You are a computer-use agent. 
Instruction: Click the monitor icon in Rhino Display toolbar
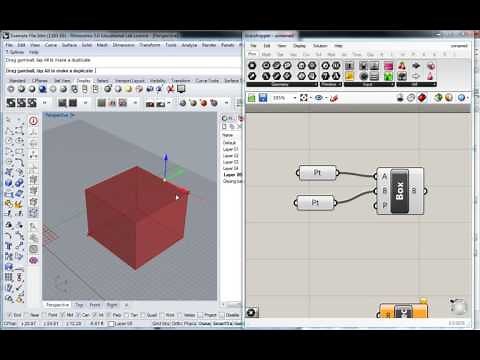pyautogui.click(x=181, y=89)
